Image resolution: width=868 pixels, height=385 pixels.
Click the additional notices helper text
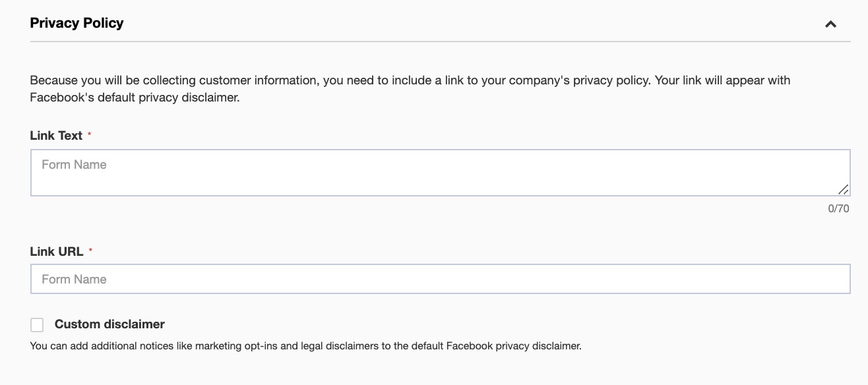(305, 346)
